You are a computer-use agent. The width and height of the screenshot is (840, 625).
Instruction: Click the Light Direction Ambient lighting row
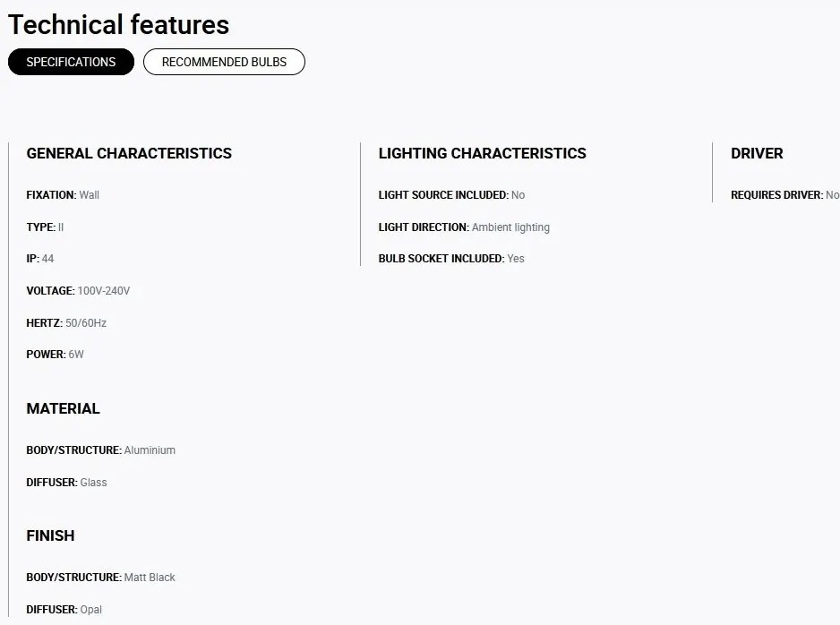click(464, 227)
